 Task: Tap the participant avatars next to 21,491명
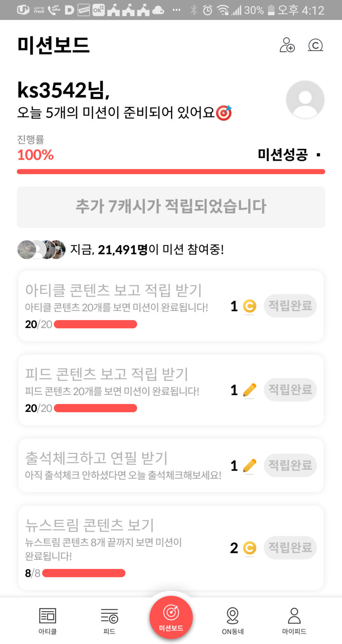click(x=41, y=249)
